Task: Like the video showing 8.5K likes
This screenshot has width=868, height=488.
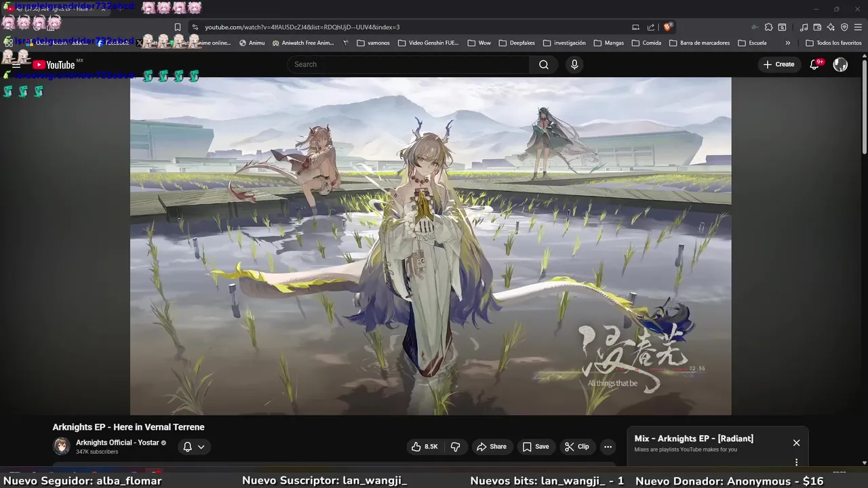Action: (x=425, y=447)
